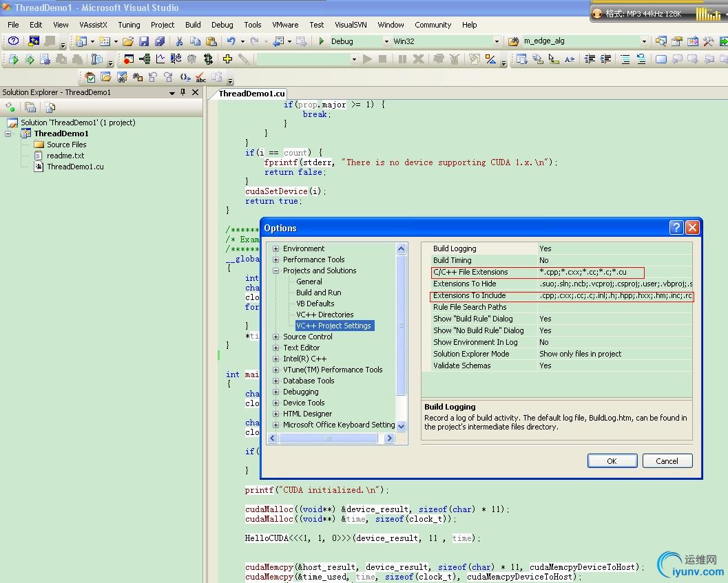Open the VisualSVN menu
Screen dimensions: 728x583
click(351, 25)
